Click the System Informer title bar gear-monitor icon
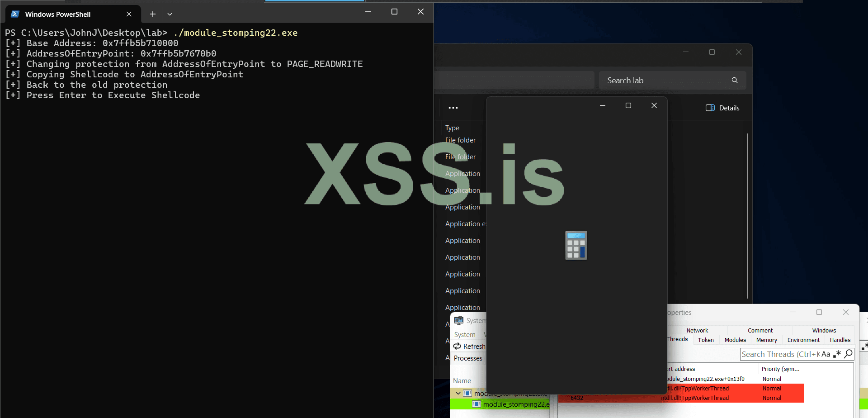Screen dimensions: 868x418 coord(458,320)
